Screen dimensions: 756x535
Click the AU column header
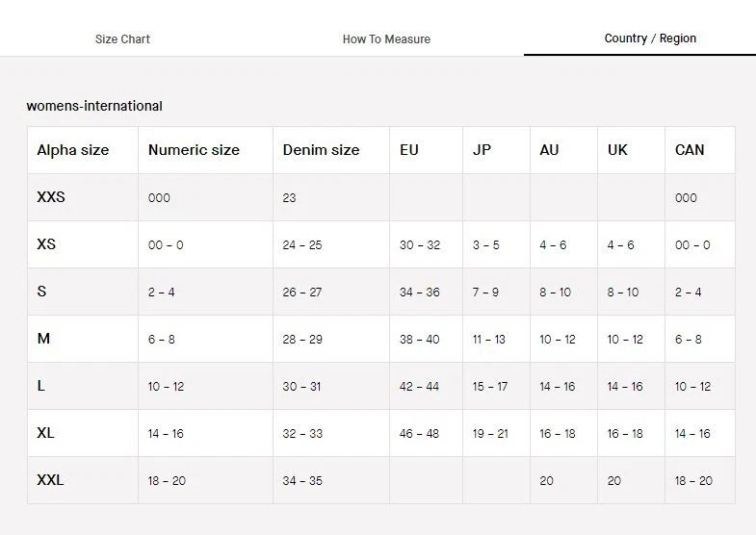pos(549,150)
